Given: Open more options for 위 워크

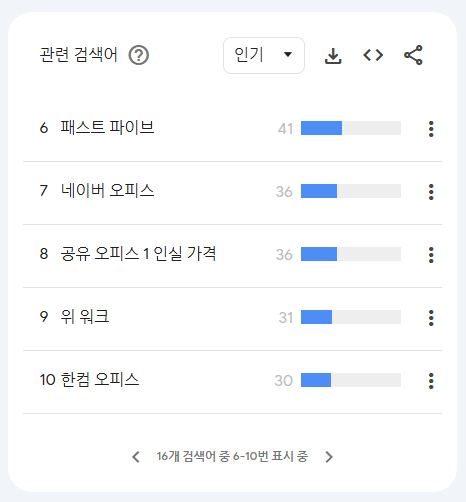Looking at the screenshot, I should pos(431,318).
